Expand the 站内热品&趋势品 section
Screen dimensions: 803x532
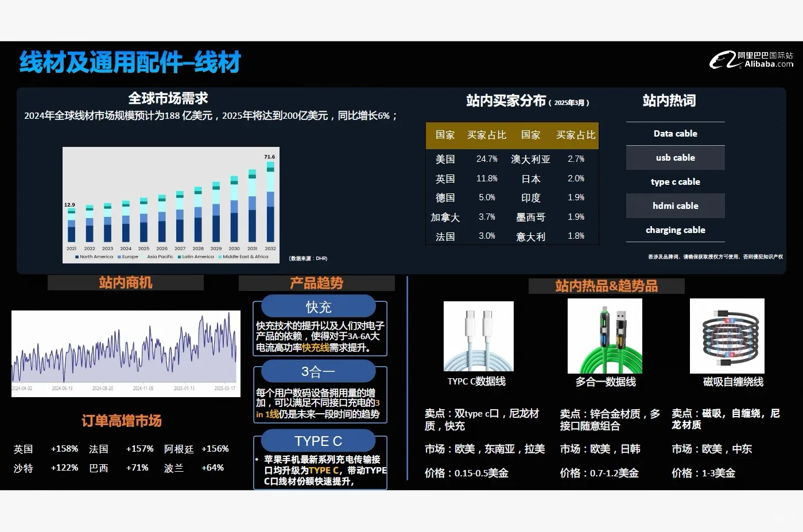[607, 286]
